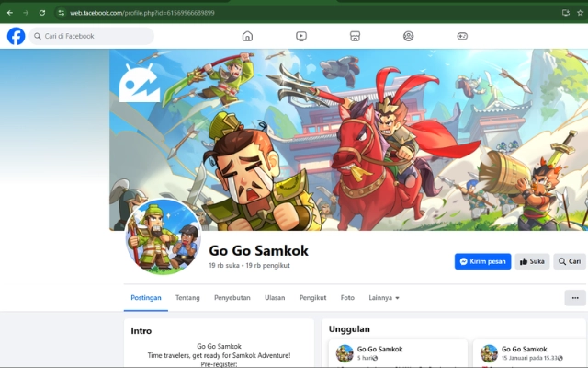View the Go Go Samkok cover photo
Image resolution: width=588 pixels, height=368 pixels.
point(349,140)
